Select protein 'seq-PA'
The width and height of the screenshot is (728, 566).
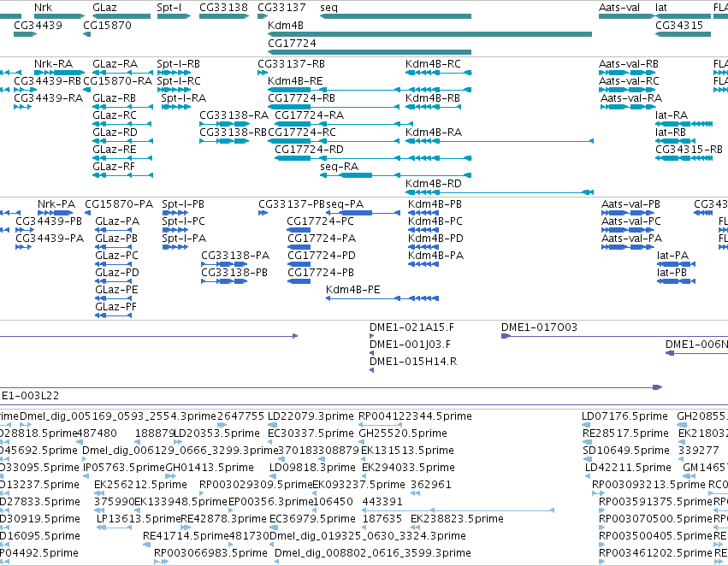[345, 204]
